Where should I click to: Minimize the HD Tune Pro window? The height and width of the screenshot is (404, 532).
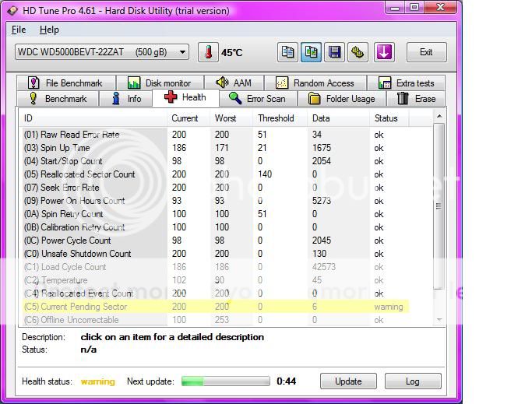(395, 8)
